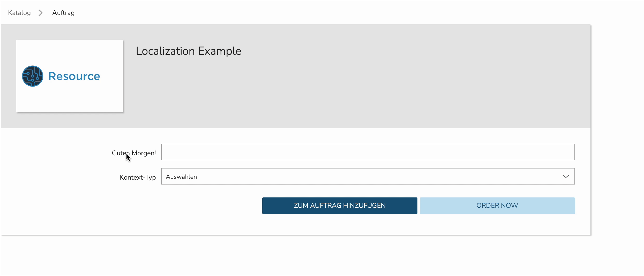Click the white margin right of the panel
The image size is (644, 276).
[617, 129]
